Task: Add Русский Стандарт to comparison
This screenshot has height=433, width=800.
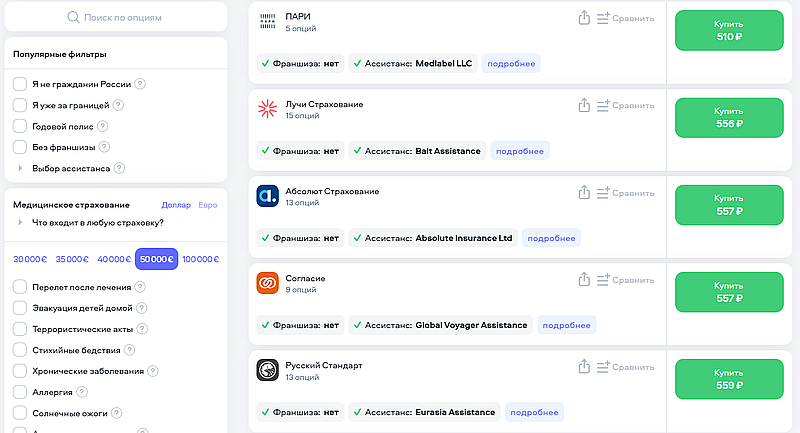Action: coord(626,367)
